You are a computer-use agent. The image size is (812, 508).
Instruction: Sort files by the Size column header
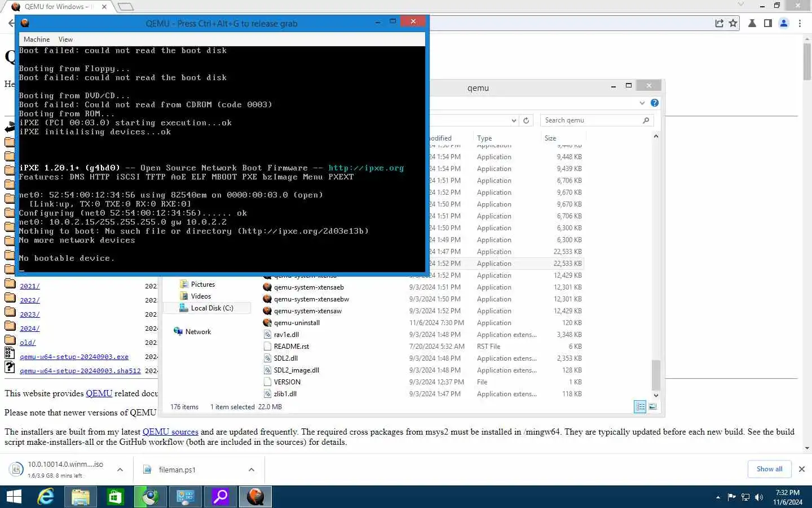tap(550, 138)
